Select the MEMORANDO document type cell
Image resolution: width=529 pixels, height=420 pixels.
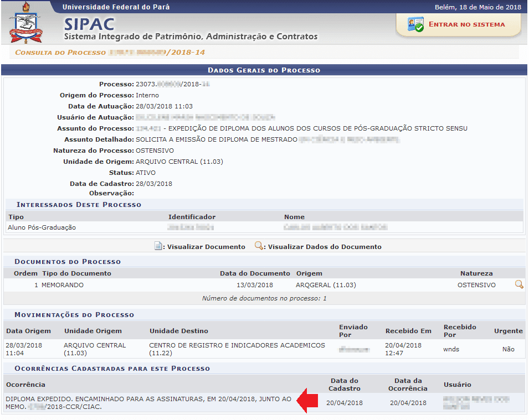(63, 285)
